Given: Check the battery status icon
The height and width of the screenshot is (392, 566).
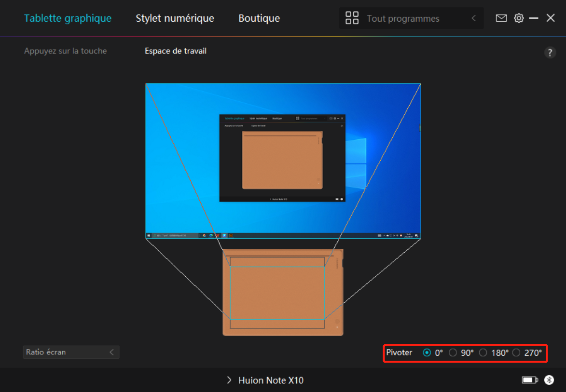Looking at the screenshot, I should click(x=529, y=380).
